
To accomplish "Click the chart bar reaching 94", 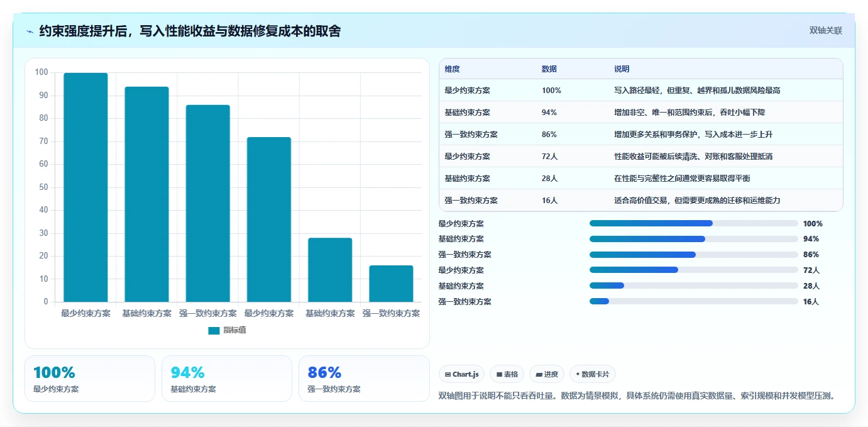I will coord(146,194).
